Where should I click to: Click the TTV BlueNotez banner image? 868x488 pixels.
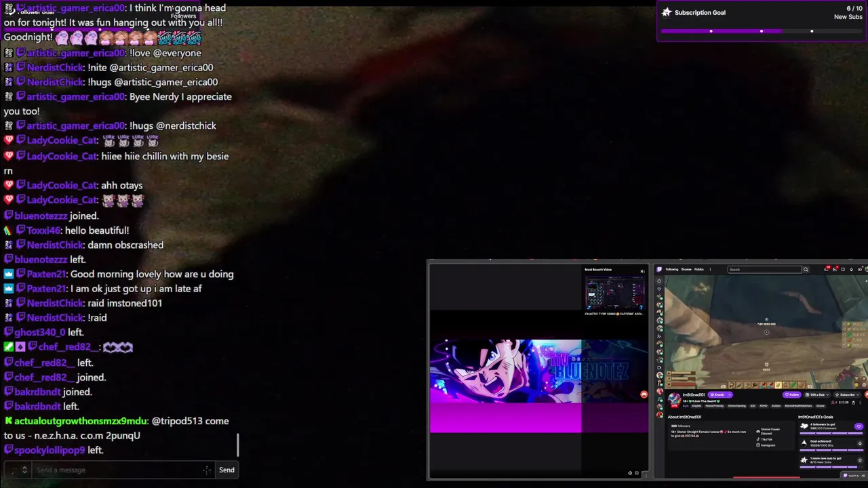click(x=539, y=371)
